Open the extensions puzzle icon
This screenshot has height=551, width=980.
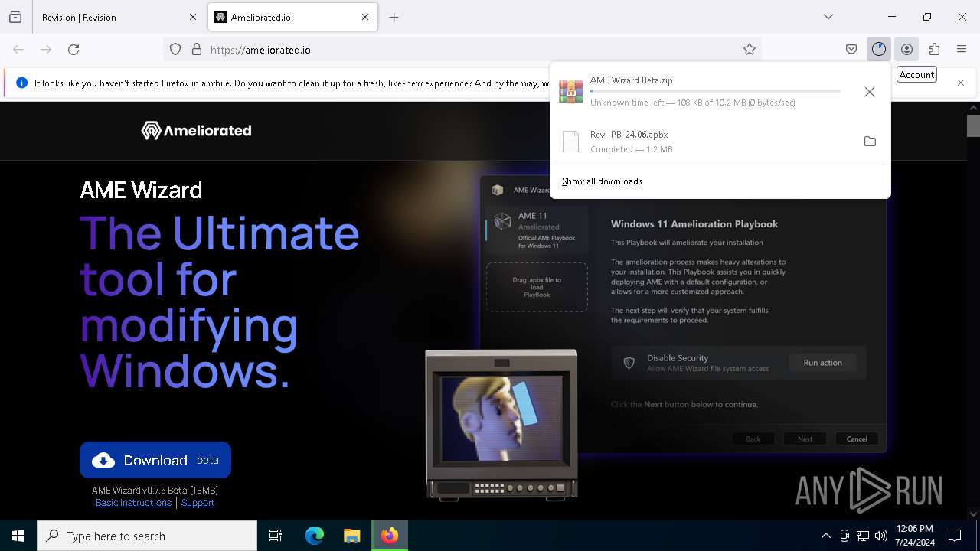click(x=934, y=49)
